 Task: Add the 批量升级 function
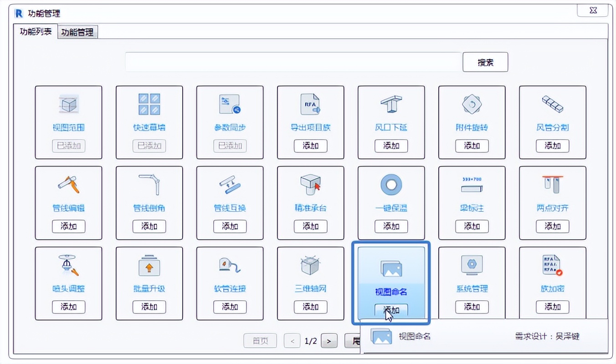(149, 307)
